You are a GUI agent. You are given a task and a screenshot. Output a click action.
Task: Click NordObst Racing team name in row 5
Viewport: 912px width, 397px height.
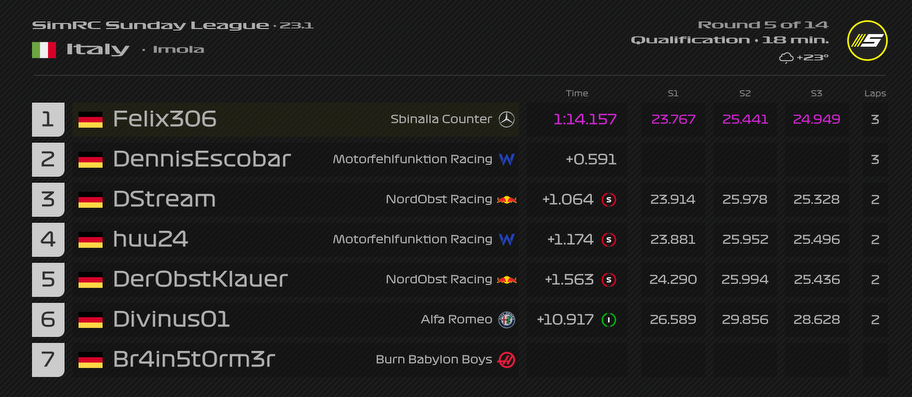point(439,280)
